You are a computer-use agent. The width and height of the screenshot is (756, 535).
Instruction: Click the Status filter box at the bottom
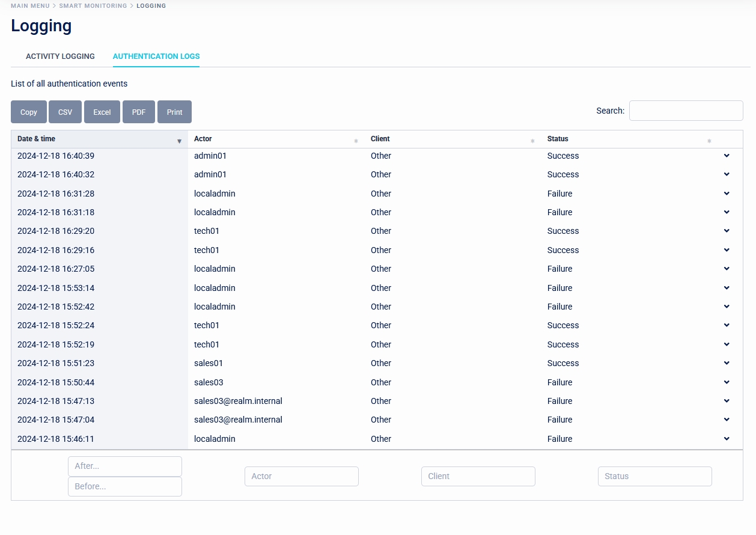(654, 476)
